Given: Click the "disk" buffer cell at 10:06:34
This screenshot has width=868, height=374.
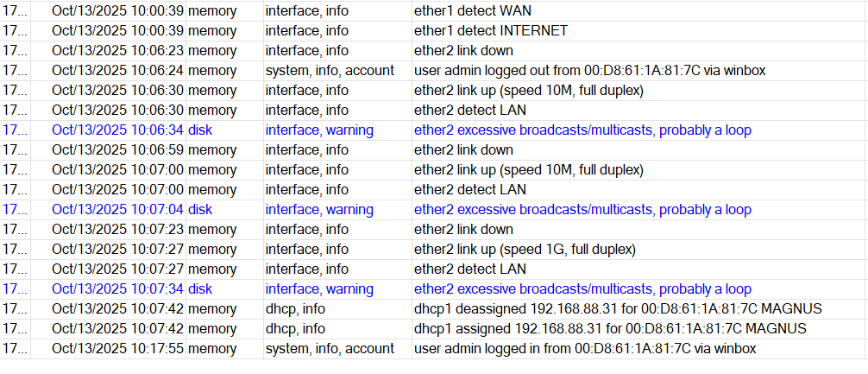Looking at the screenshot, I should pos(200,130).
